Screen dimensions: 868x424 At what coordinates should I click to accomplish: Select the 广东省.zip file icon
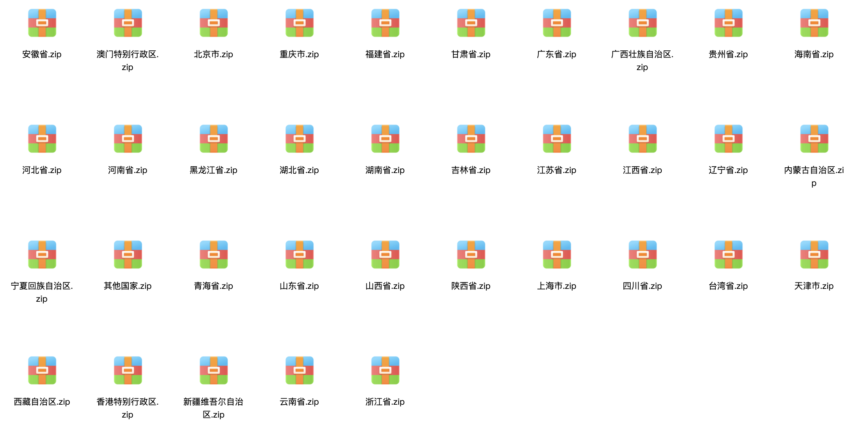coord(557,23)
